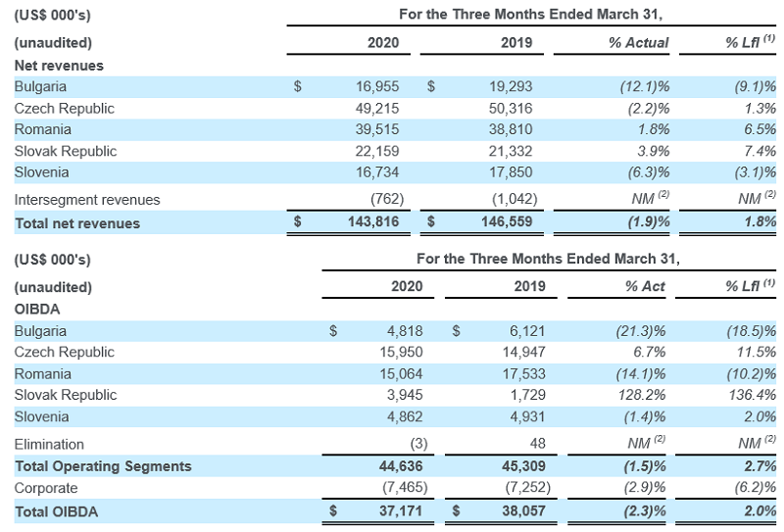Click Total OIBDA 2020 value 37,171

[397, 510]
